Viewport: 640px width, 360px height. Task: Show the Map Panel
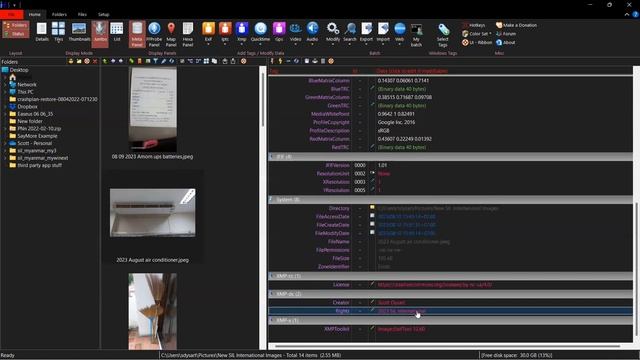171,34
